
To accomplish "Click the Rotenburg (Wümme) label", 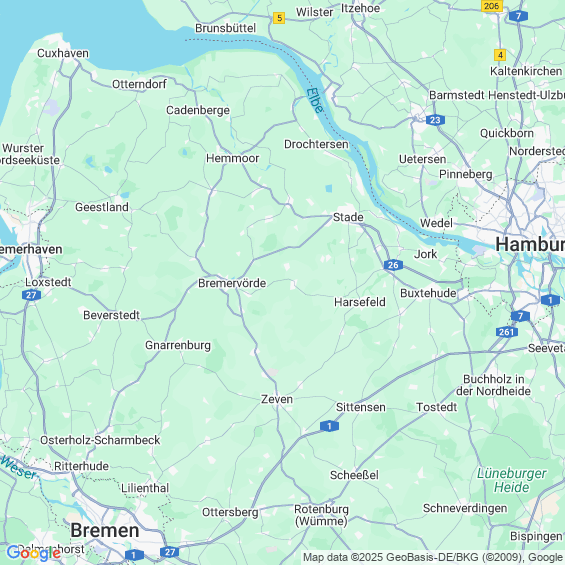I will pyautogui.click(x=321, y=515).
